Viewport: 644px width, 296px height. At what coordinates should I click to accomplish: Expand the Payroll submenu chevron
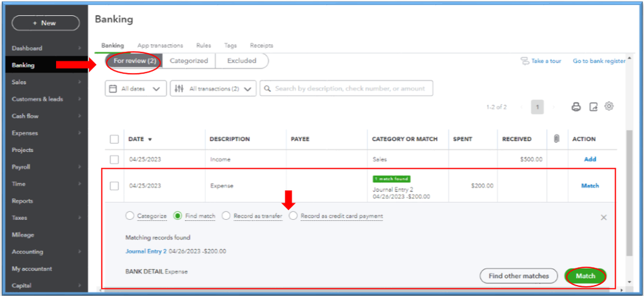[x=79, y=167]
